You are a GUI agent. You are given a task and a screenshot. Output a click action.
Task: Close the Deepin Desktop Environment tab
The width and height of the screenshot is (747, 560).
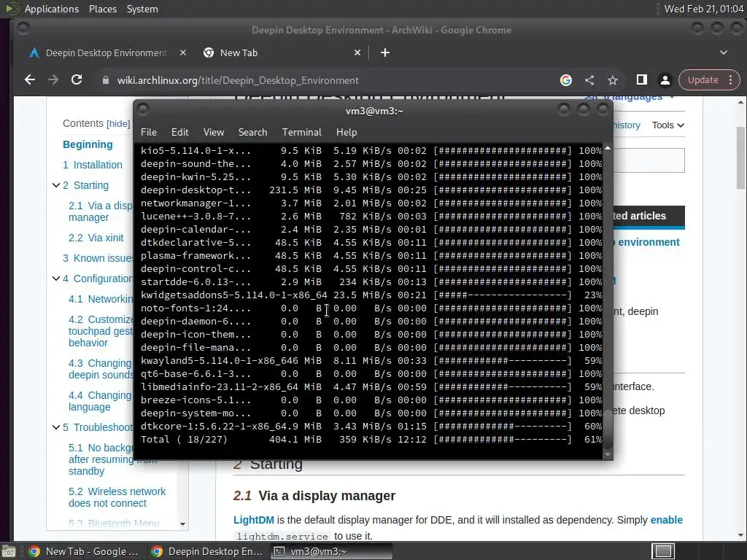coord(183,52)
